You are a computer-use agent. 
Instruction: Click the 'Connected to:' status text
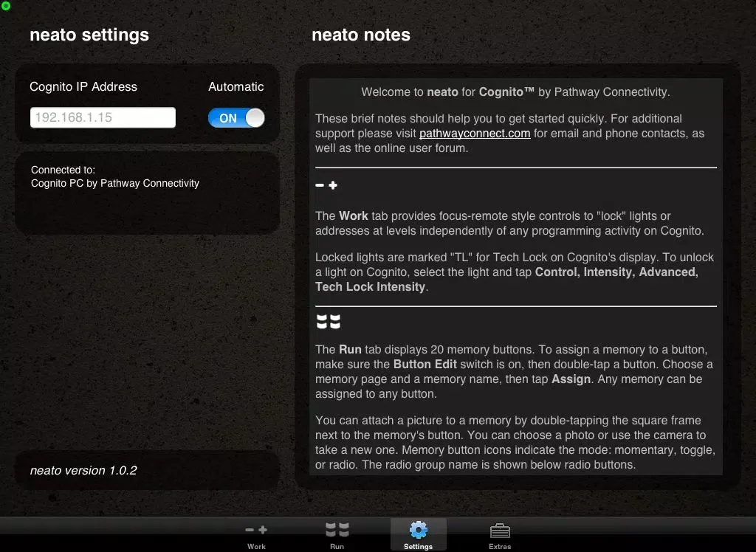pyautogui.click(x=63, y=170)
